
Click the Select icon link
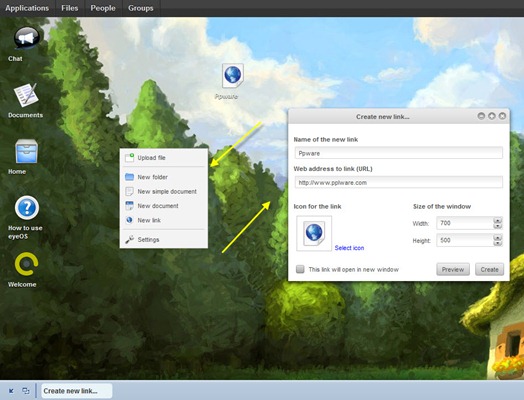click(349, 248)
